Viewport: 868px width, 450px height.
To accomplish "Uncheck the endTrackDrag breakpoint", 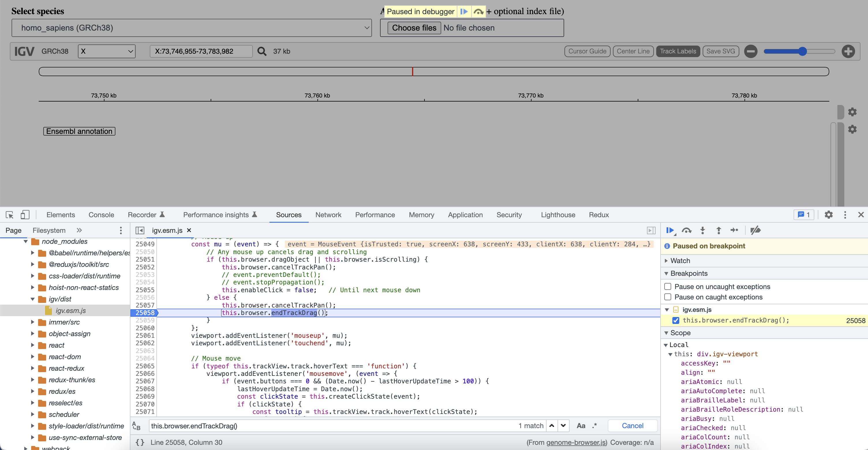I will (x=676, y=320).
